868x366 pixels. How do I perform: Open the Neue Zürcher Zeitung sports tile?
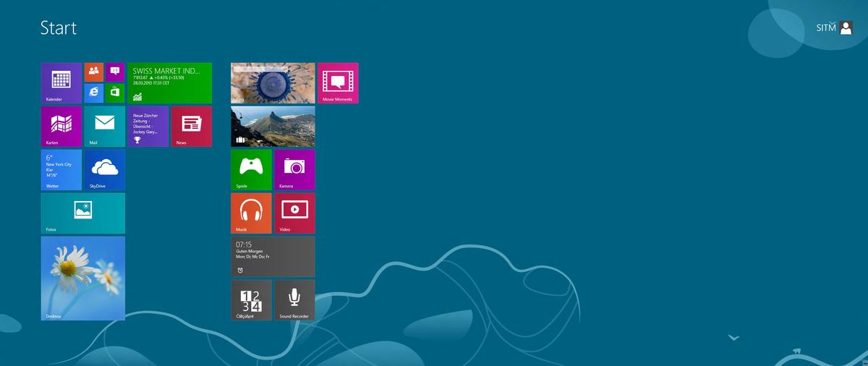click(x=148, y=127)
